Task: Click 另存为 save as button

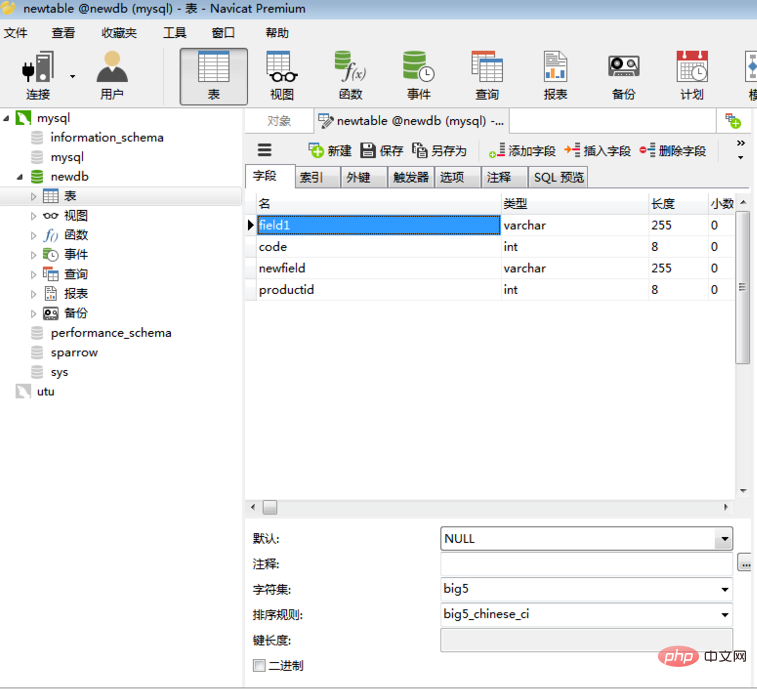Action: point(439,151)
